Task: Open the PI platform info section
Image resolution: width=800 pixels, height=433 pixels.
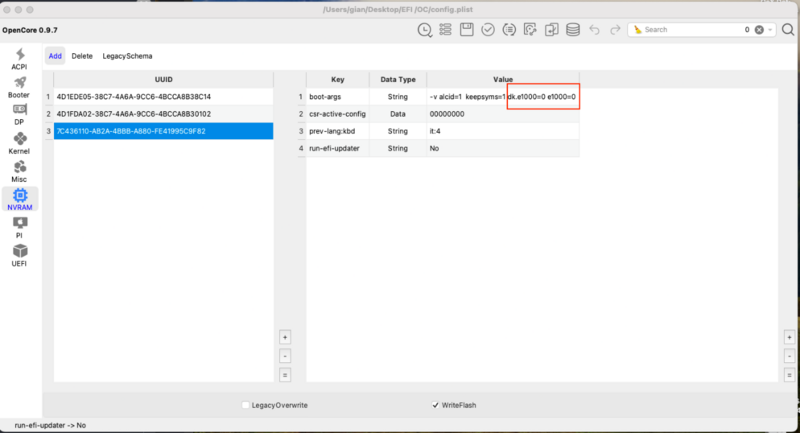Action: point(19,228)
